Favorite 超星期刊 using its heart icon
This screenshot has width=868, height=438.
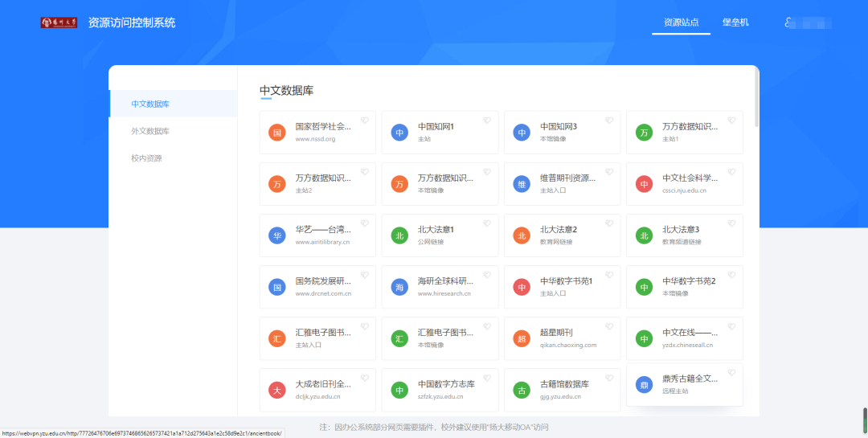click(609, 326)
